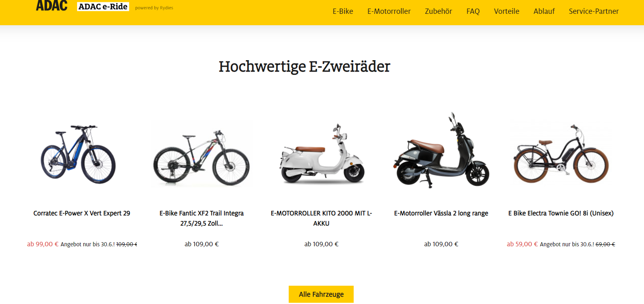Click the Alle Fahrzeuge button
Screen dimensions: 644x304
[x=321, y=294]
